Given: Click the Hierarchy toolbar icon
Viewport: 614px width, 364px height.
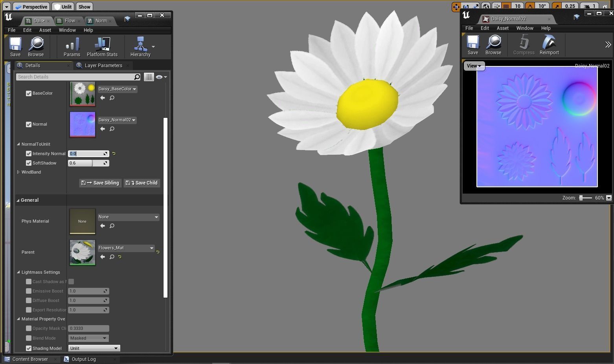Looking at the screenshot, I should click(x=140, y=47).
